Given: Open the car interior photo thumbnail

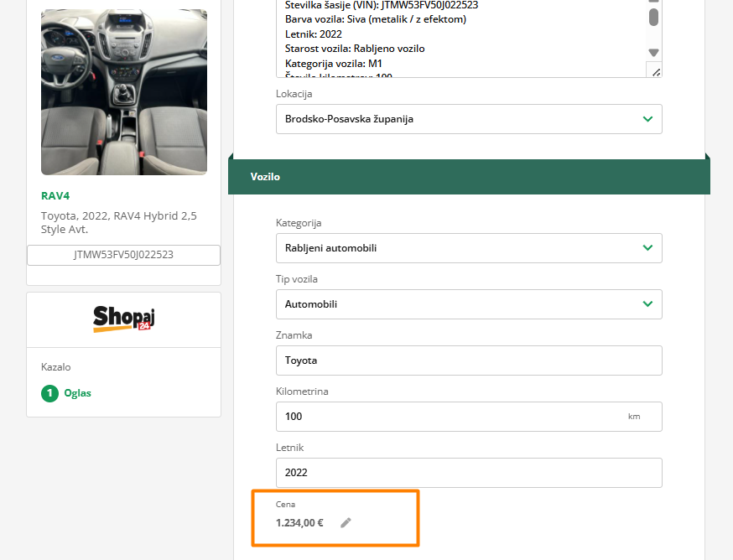Looking at the screenshot, I should 124,92.
